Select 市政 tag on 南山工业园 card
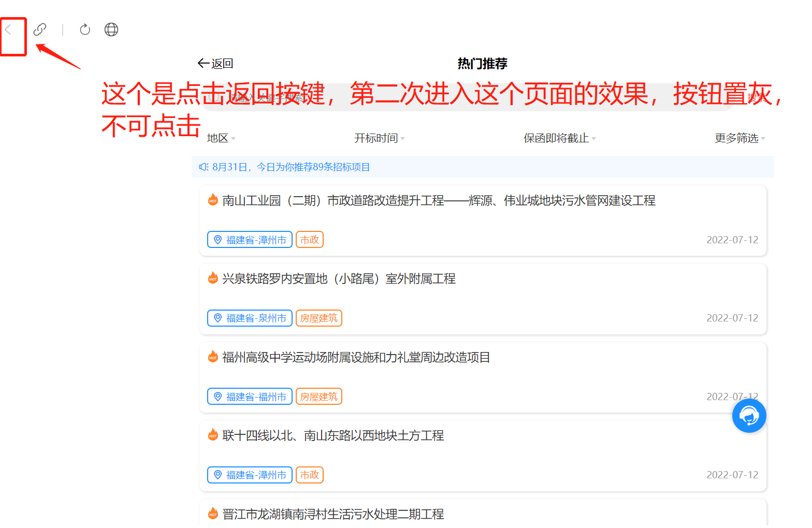 (x=310, y=240)
